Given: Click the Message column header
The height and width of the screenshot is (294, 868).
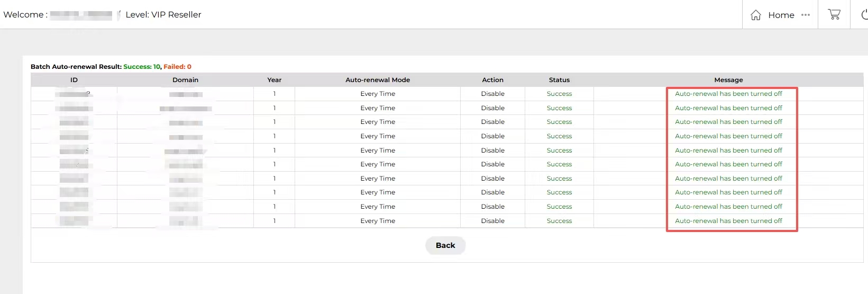Looking at the screenshot, I should pyautogui.click(x=728, y=80).
